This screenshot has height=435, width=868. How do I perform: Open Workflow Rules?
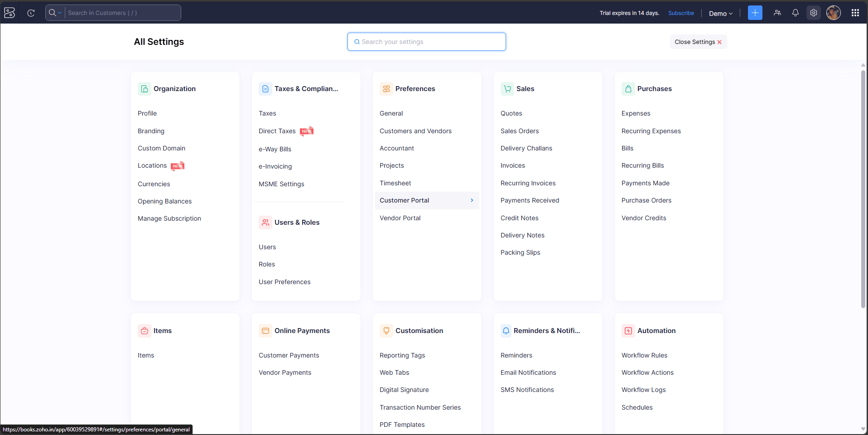644,355
